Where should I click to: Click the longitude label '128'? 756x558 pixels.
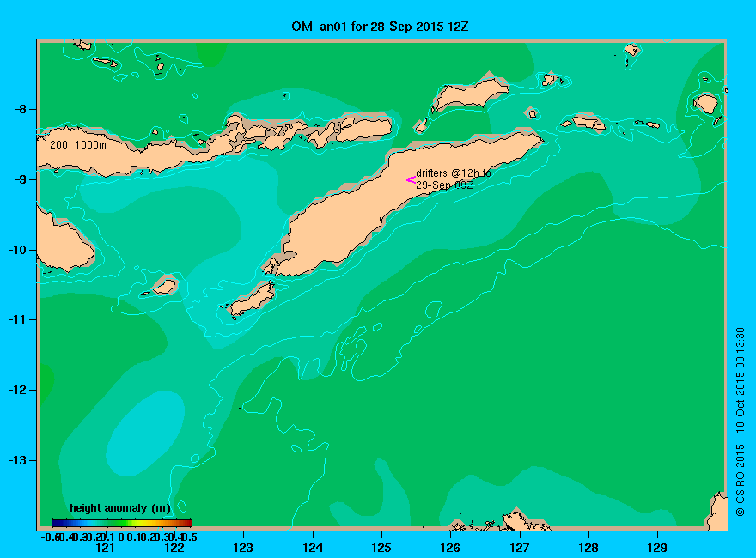point(588,548)
